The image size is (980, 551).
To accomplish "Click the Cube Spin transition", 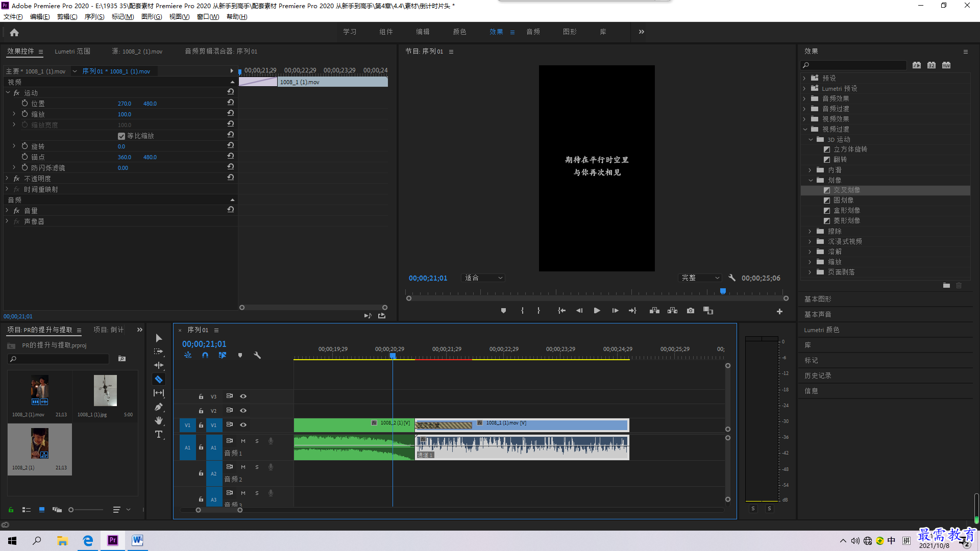I will pos(850,149).
